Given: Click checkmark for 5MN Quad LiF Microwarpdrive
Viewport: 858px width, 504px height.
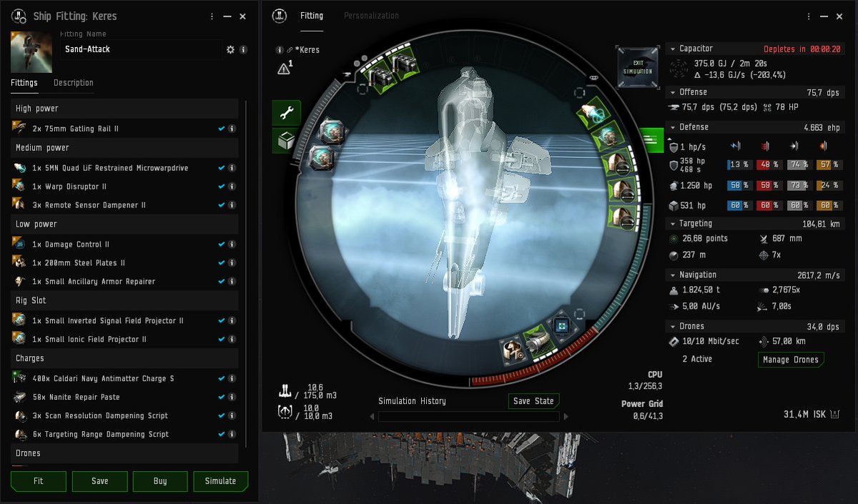Looking at the screenshot, I should (222, 168).
